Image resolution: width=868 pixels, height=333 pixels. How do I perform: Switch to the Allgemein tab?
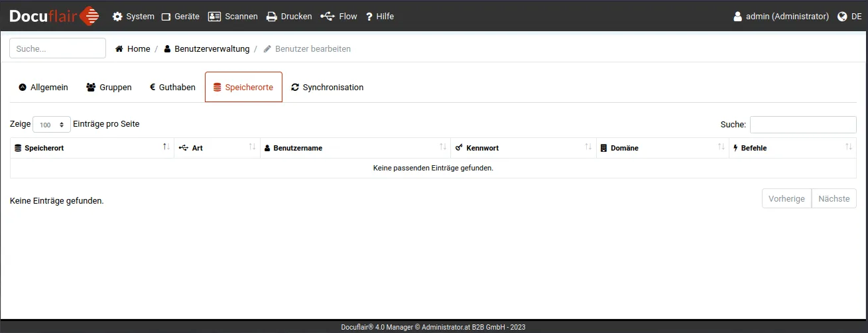tap(43, 88)
